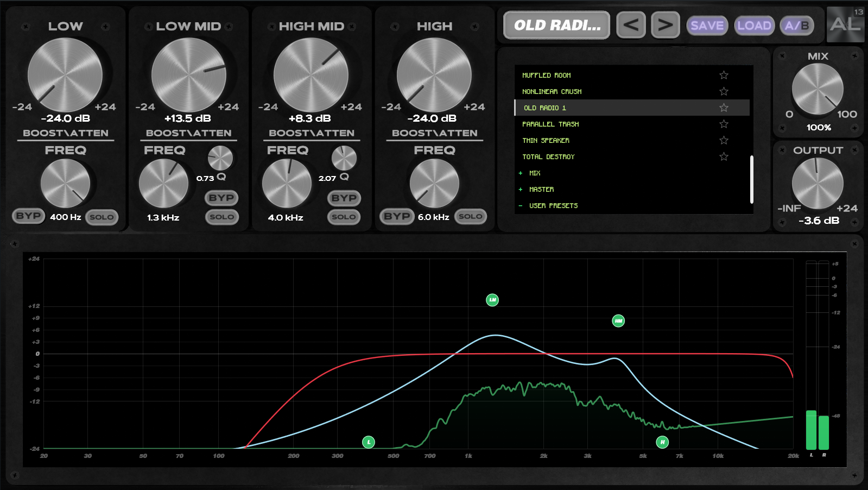Solo the HIGH MID band
The image size is (868, 490).
point(344,217)
